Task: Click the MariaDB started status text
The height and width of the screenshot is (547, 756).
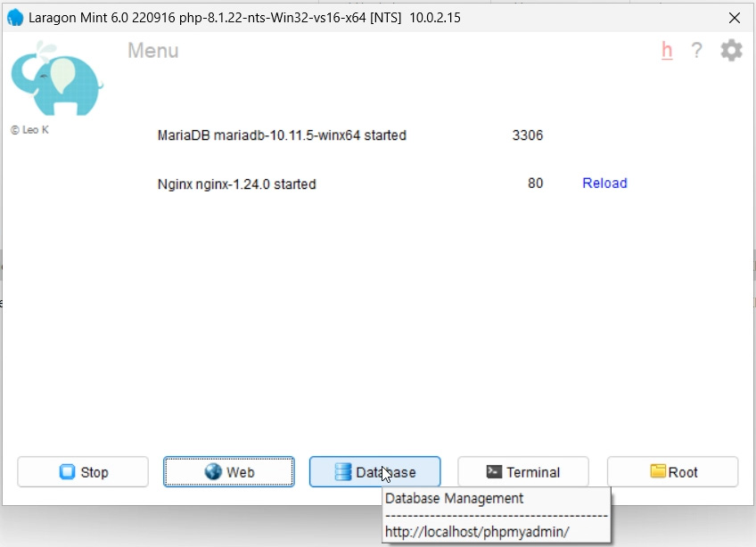Action: tap(282, 135)
